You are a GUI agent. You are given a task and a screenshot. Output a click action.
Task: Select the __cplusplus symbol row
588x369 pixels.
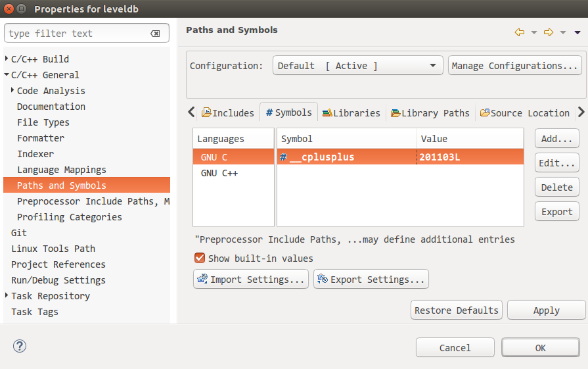point(400,157)
